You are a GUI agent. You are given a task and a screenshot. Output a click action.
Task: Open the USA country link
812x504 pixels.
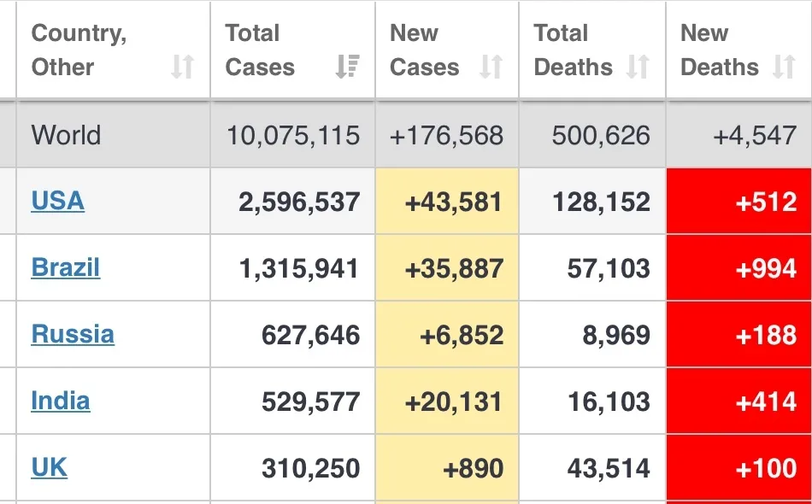pos(57,202)
